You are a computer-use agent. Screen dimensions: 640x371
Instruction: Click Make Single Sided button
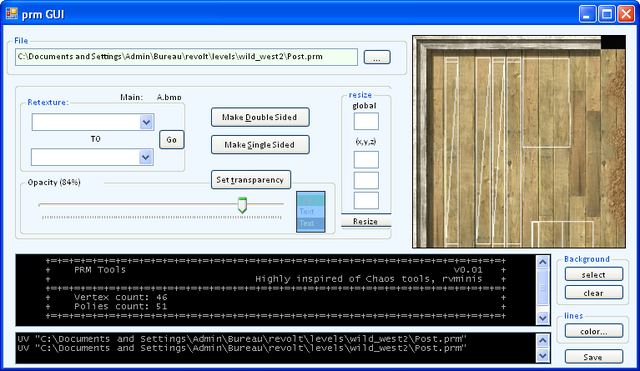[260, 145]
